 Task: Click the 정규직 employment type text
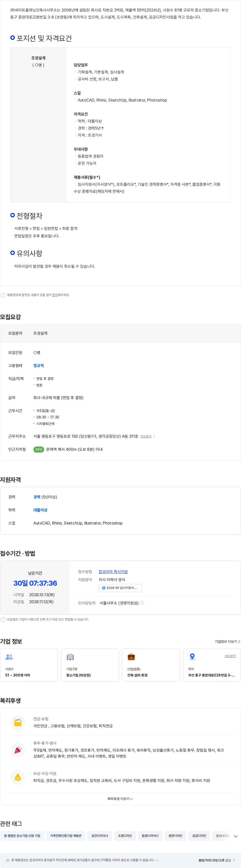[38, 366]
